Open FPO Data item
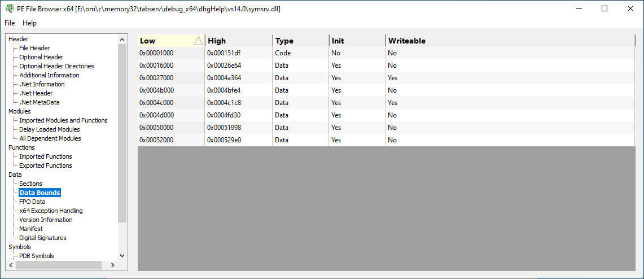The image size is (644, 279). pos(32,202)
